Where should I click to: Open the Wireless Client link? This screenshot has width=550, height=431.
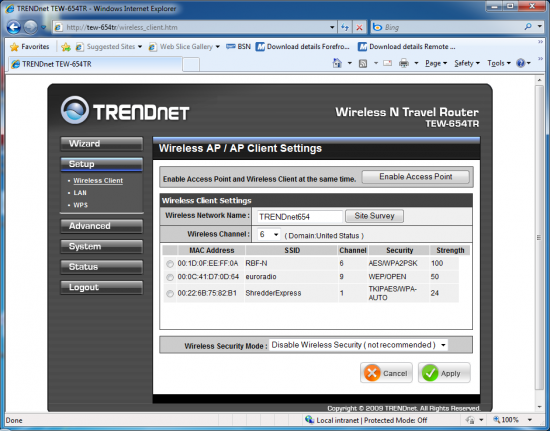98,181
